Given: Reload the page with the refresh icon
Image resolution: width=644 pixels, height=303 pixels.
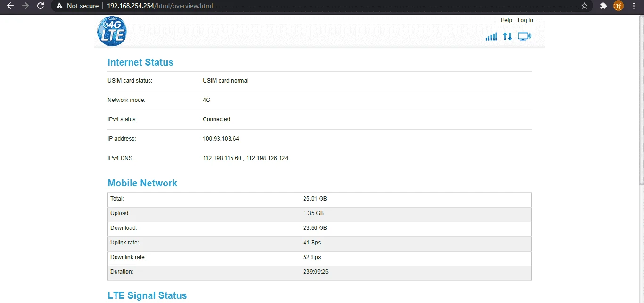Looking at the screenshot, I should coord(41,6).
